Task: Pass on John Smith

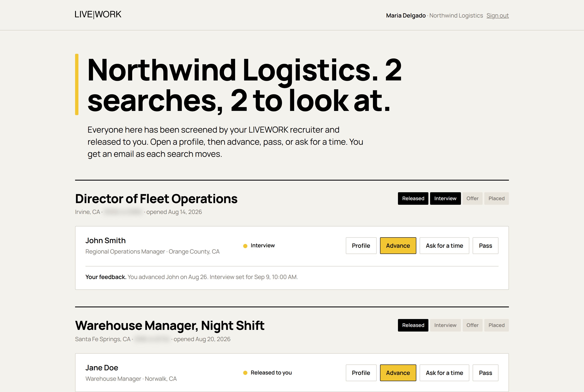Action: coord(485,245)
